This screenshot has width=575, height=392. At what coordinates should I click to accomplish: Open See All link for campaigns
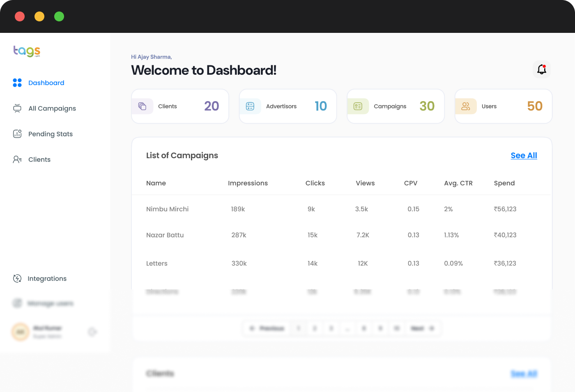click(x=524, y=156)
